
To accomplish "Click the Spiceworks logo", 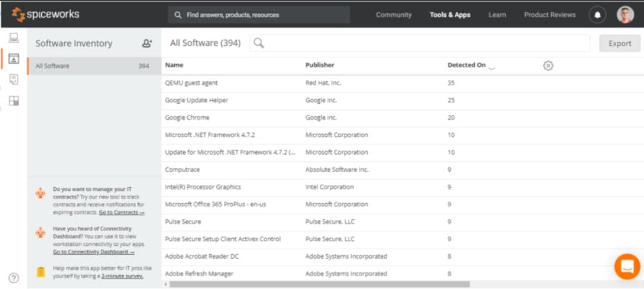I will click(x=46, y=15).
